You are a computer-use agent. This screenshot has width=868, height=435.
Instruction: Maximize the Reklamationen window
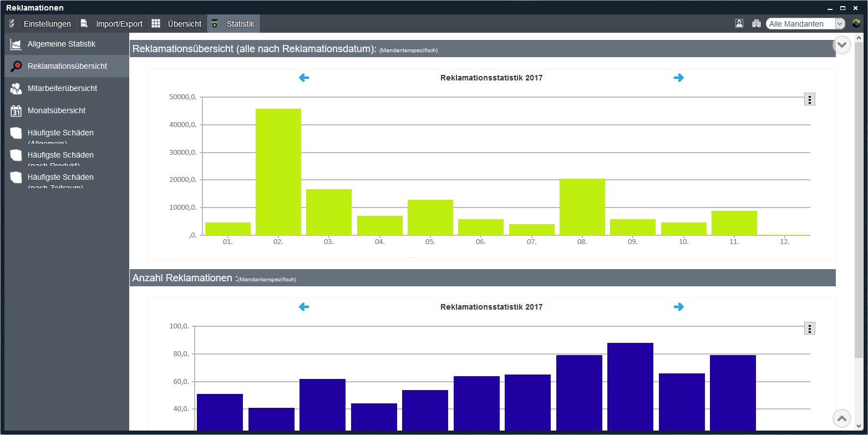pyautogui.click(x=842, y=8)
